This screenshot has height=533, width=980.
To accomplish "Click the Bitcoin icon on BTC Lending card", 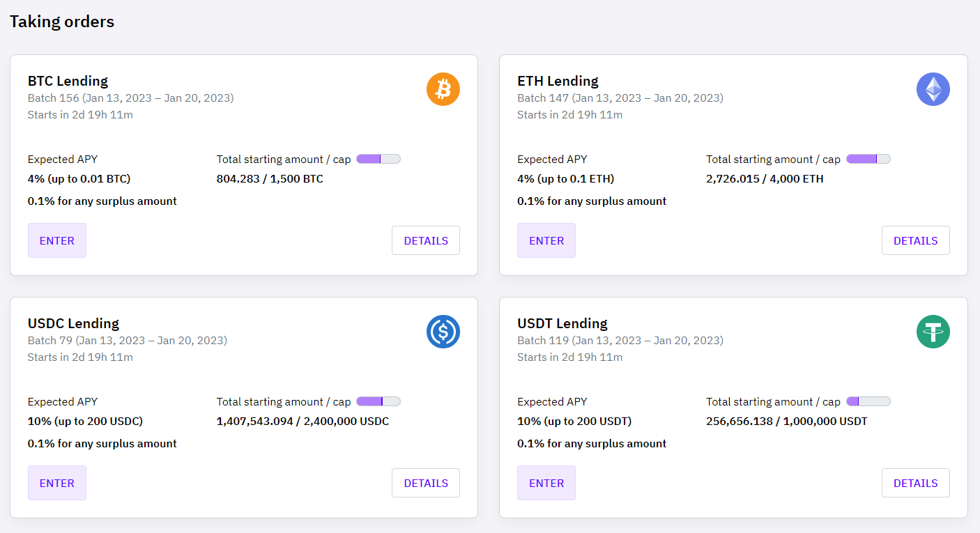I will [443, 89].
